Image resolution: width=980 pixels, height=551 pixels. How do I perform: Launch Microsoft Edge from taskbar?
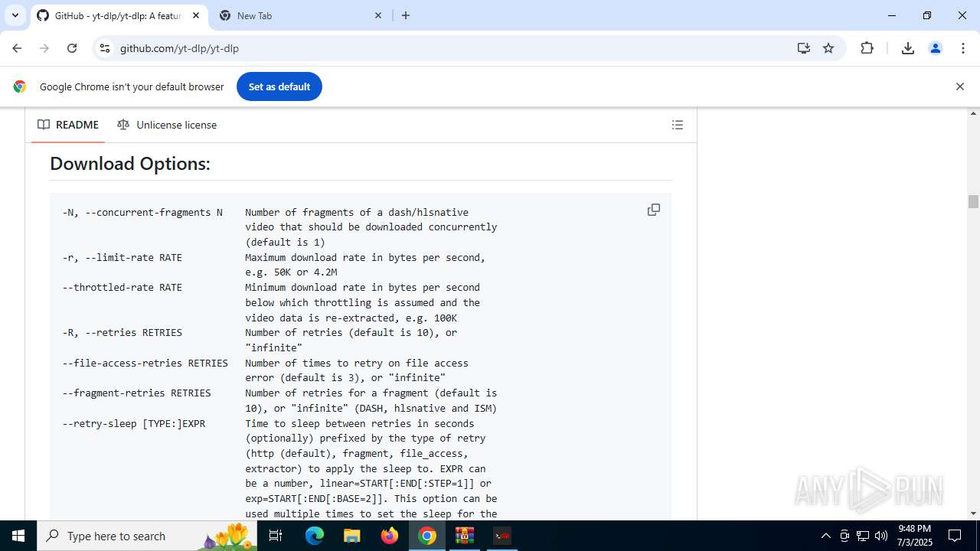pos(315,536)
